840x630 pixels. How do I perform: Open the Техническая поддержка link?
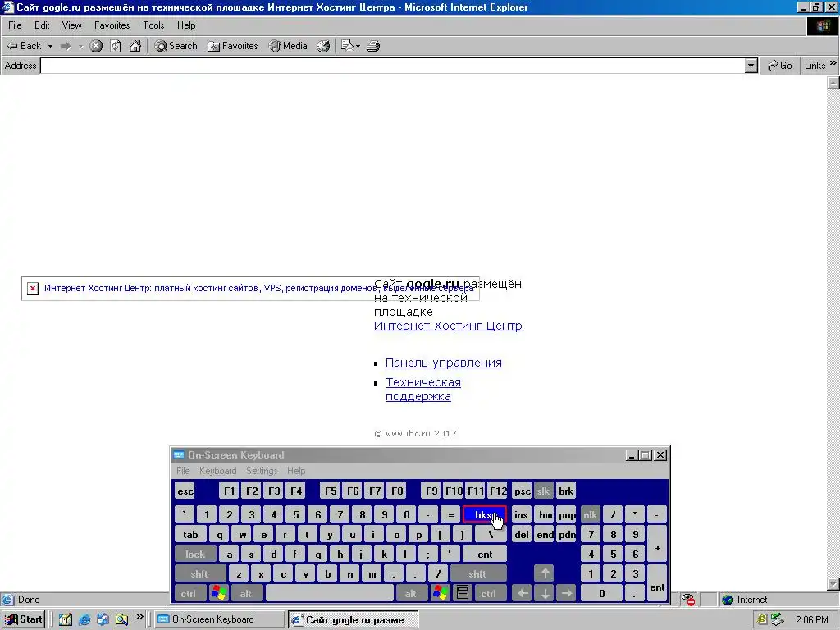click(423, 390)
